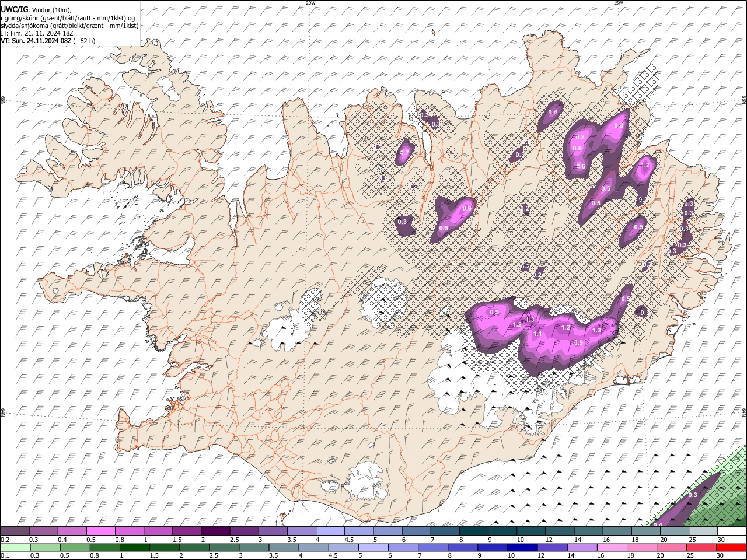Select the darkest purple snow swatch at 2
This screenshot has height=560, width=747.
pyautogui.click(x=216, y=531)
